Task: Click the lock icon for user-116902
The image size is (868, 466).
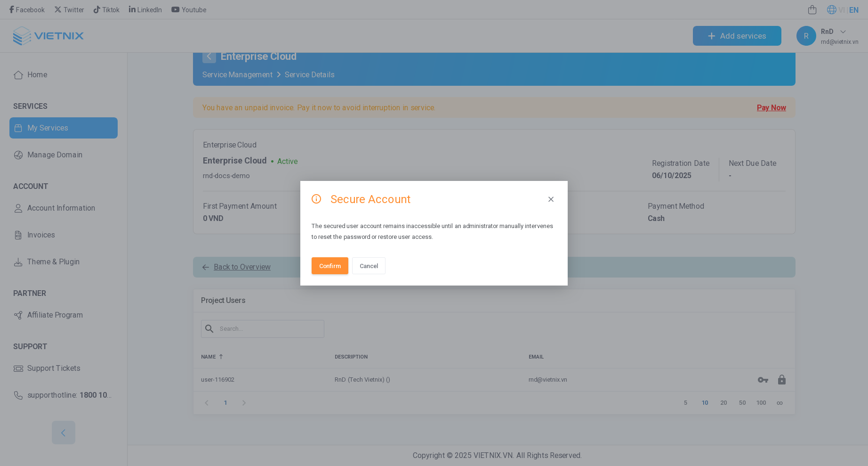Action: click(x=781, y=380)
